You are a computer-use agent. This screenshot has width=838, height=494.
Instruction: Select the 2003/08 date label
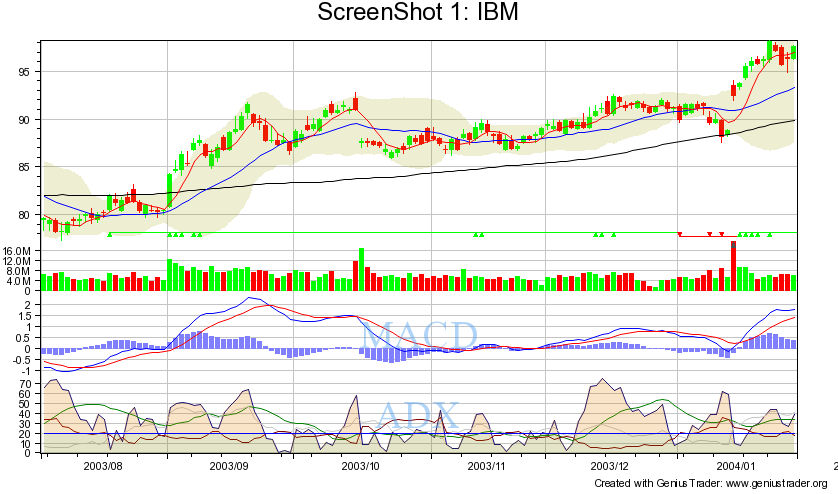tap(103, 466)
